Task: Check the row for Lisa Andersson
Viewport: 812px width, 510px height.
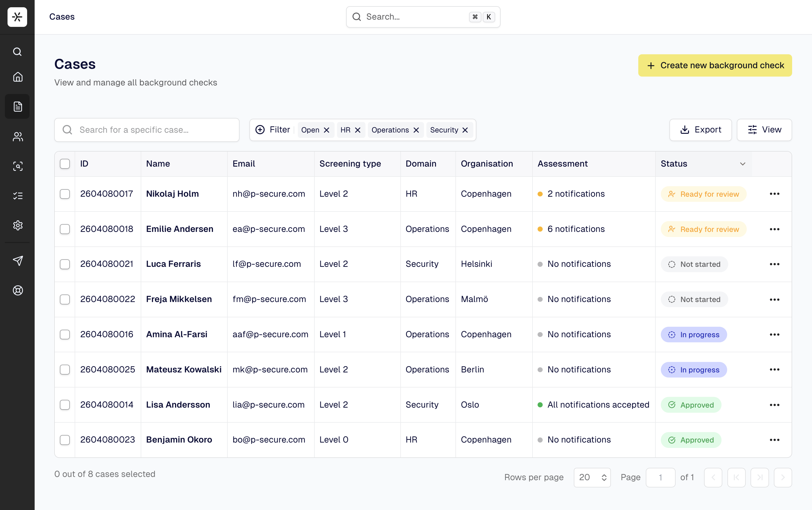Action: coord(65,405)
